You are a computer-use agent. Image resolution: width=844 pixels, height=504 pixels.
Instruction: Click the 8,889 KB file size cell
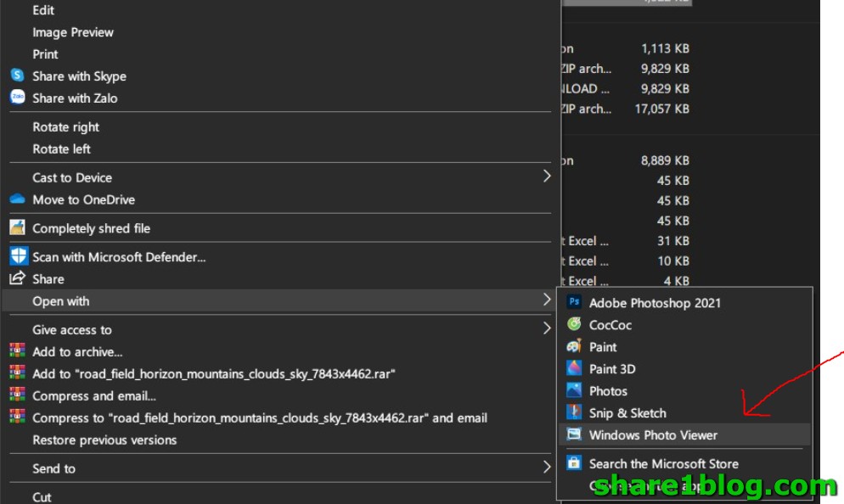(665, 160)
